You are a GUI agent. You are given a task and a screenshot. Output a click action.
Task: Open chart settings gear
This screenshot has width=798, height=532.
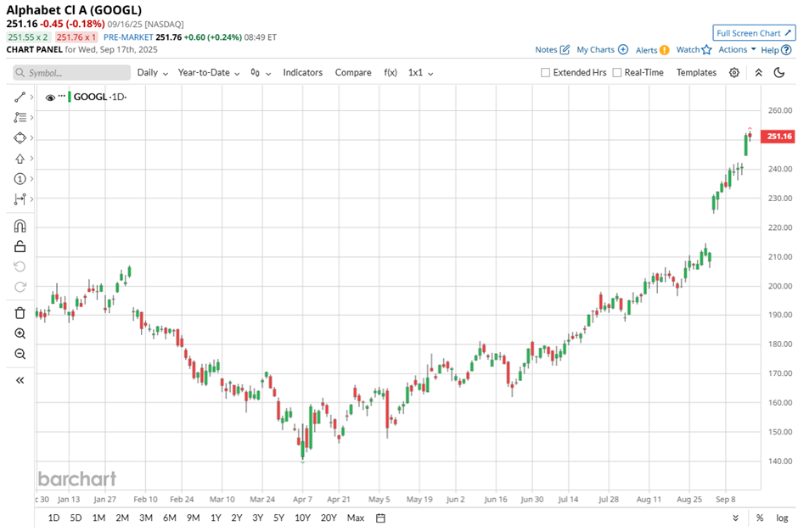point(733,73)
